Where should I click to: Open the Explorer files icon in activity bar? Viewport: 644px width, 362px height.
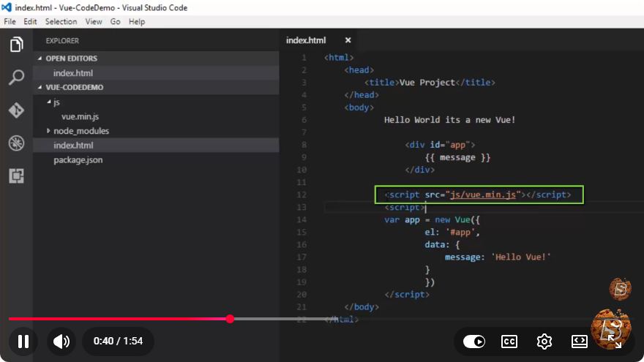(16, 45)
